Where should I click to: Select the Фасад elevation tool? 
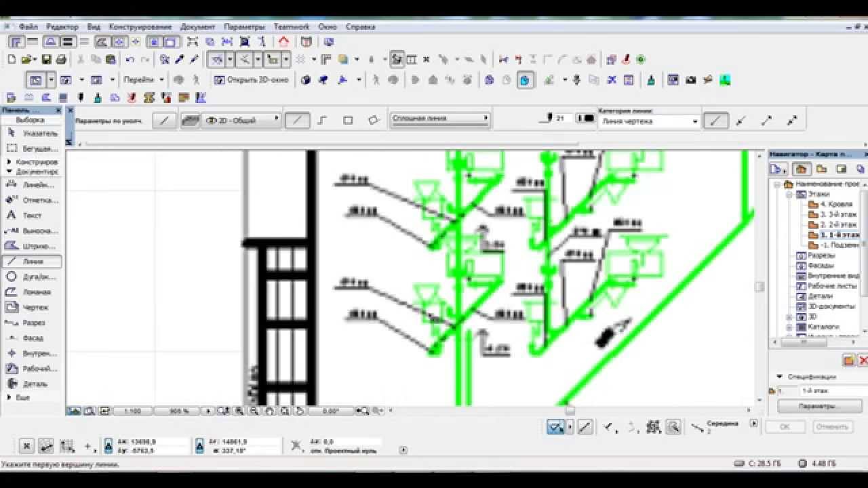[33, 338]
